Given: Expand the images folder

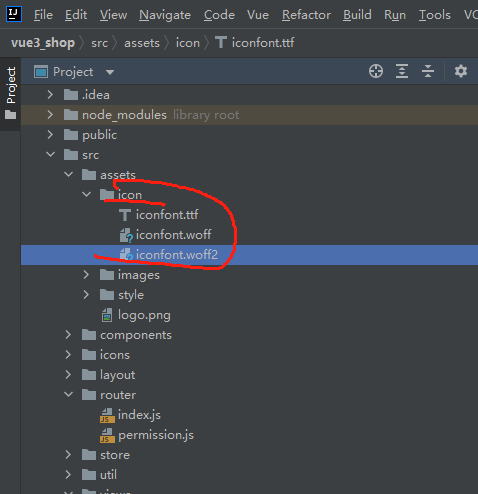Looking at the screenshot, I should point(86,275).
